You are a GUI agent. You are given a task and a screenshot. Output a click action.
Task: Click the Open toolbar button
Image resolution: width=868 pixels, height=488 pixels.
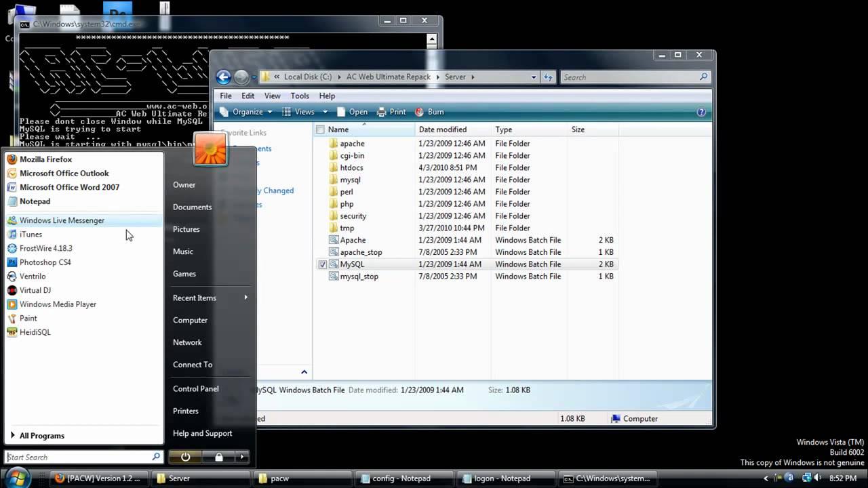(352, 112)
